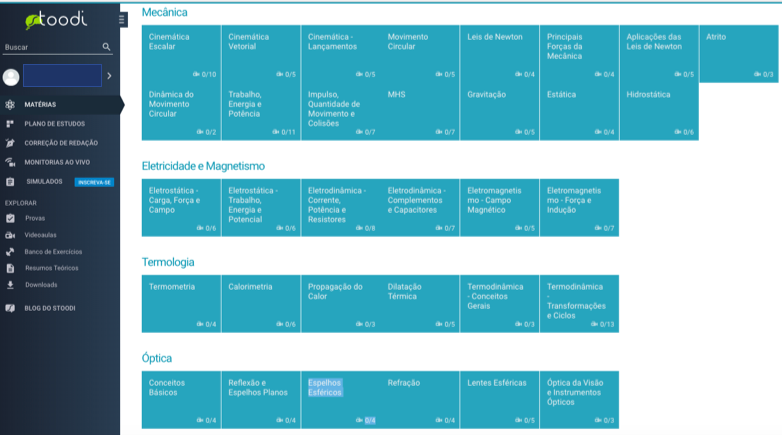Open Matérias atom icon in sidebar
The height and width of the screenshot is (435, 782).
click(x=10, y=105)
